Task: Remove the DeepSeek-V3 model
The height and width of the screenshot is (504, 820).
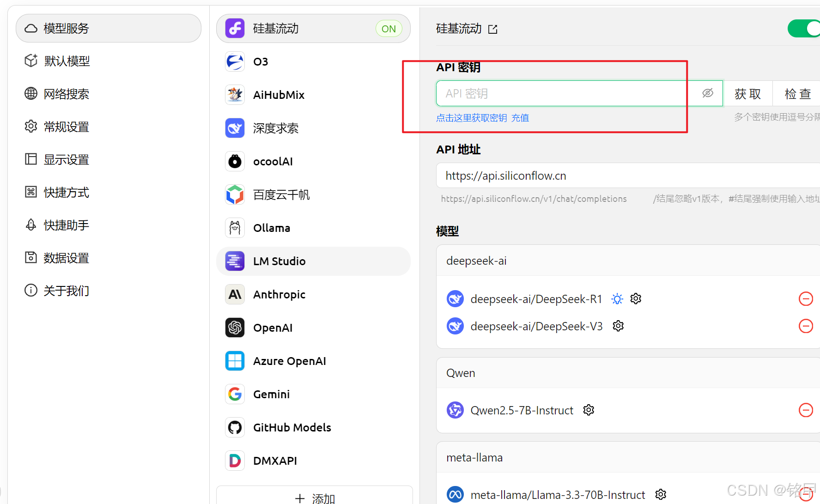Action: (806, 326)
